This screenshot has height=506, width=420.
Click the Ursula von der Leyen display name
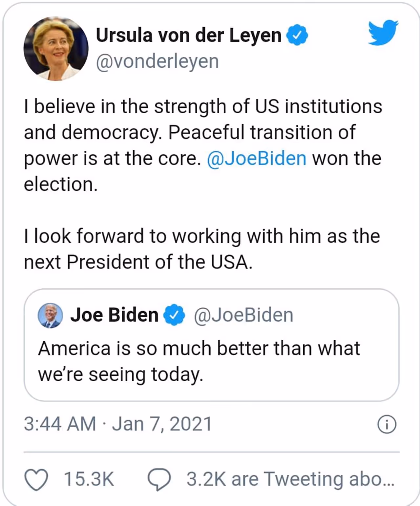coord(189,35)
